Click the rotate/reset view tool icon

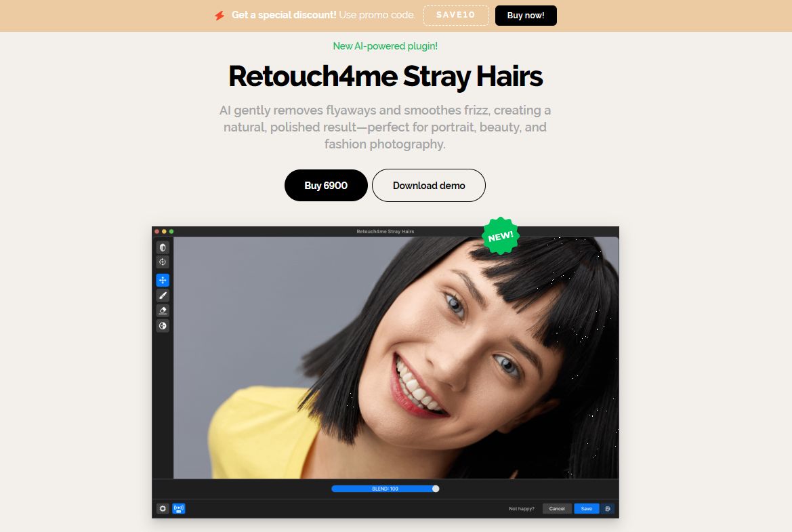pyautogui.click(x=163, y=262)
